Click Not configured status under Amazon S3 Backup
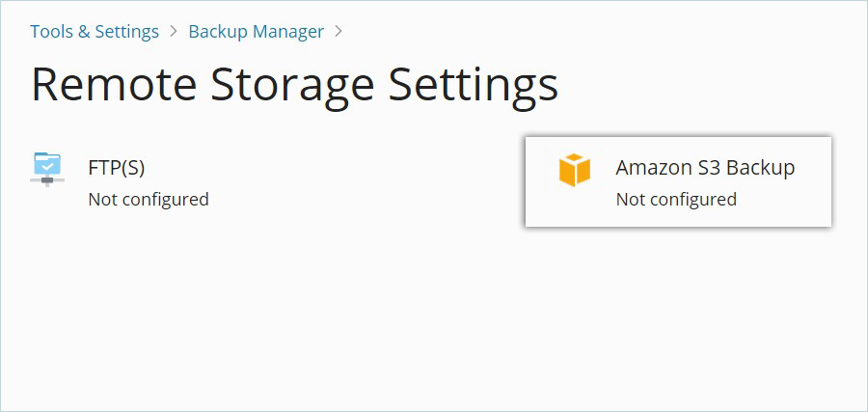The width and height of the screenshot is (868, 412). (x=676, y=199)
